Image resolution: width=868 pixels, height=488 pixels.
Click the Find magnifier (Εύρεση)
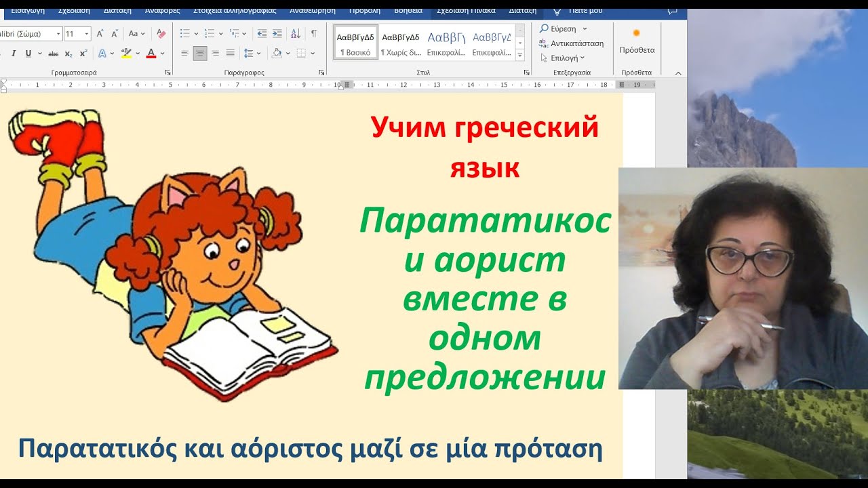tap(544, 28)
